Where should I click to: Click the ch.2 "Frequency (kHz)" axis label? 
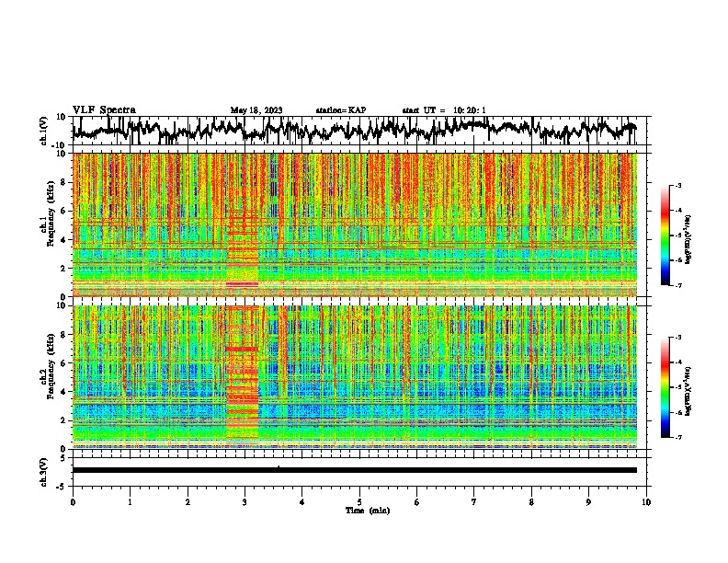click(51, 366)
